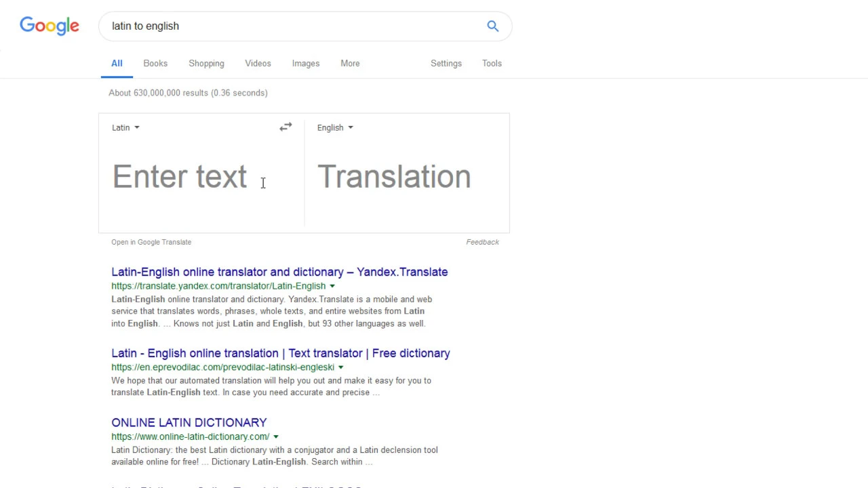Open Yandex.Translate Latin-English result
Screen dimensions: 868x488
[279, 272]
